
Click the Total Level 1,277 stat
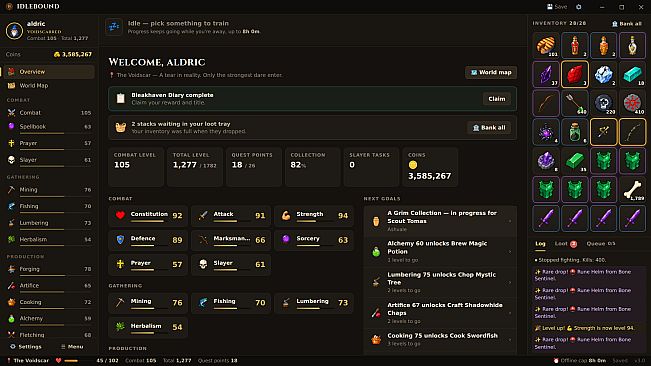coord(195,167)
